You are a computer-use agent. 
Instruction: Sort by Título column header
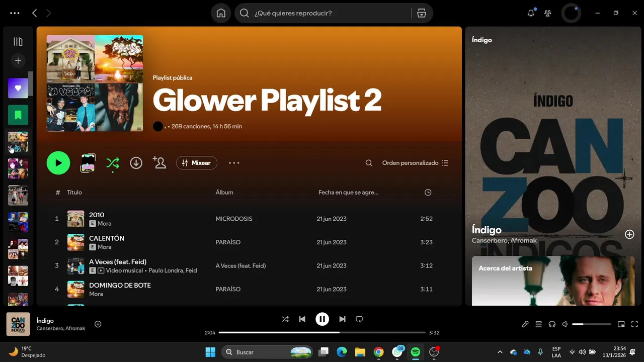pos(74,193)
